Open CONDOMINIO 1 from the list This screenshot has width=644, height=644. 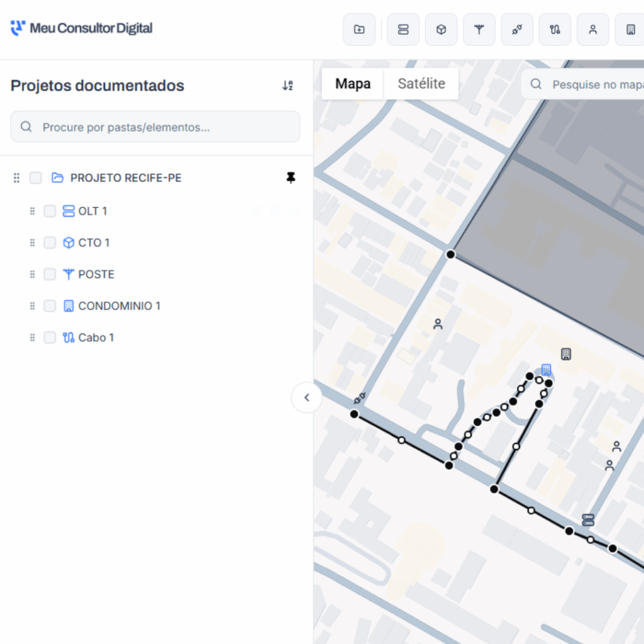pos(119,306)
